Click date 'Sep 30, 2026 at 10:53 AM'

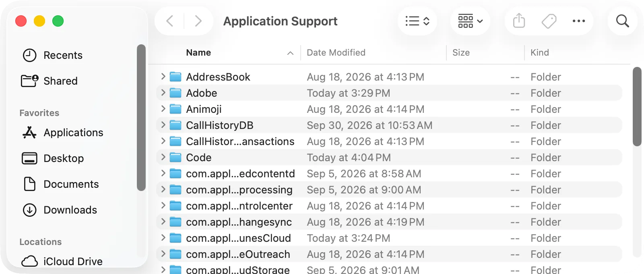tap(369, 125)
